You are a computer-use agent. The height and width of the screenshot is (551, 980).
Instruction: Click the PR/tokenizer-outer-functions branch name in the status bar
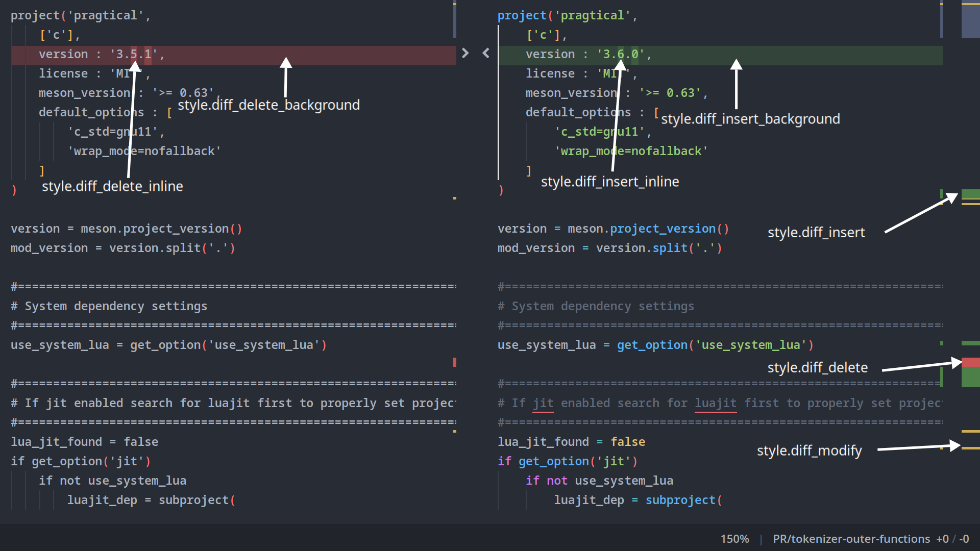[851, 539]
